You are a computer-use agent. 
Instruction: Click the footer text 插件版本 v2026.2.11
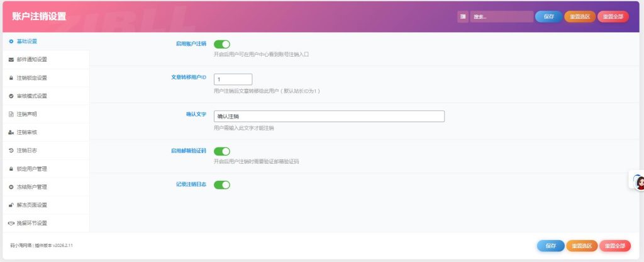coord(54,246)
